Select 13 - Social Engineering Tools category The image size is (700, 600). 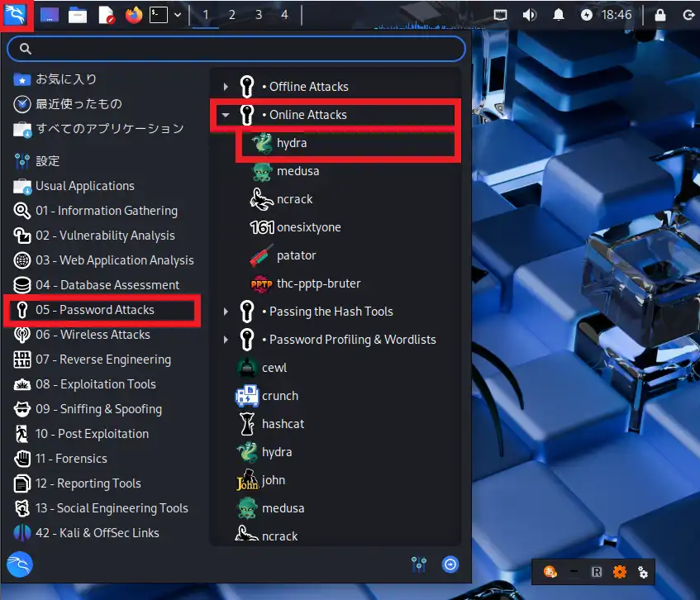[x=102, y=508]
